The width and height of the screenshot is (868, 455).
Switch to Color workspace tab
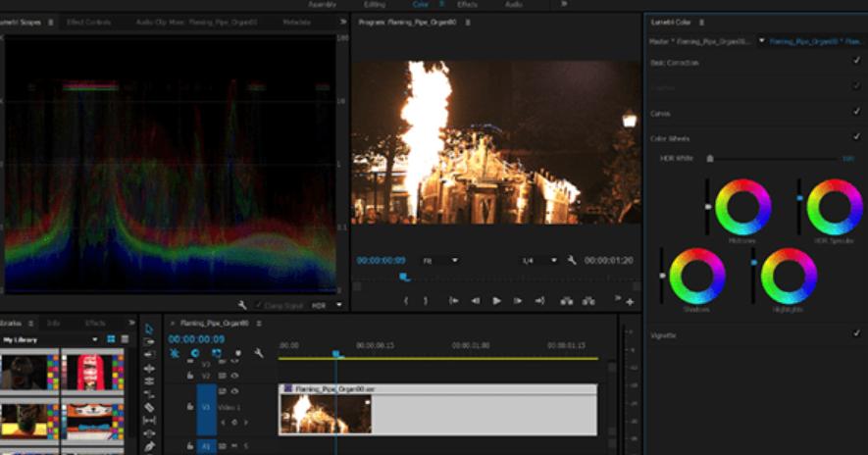[x=420, y=5]
